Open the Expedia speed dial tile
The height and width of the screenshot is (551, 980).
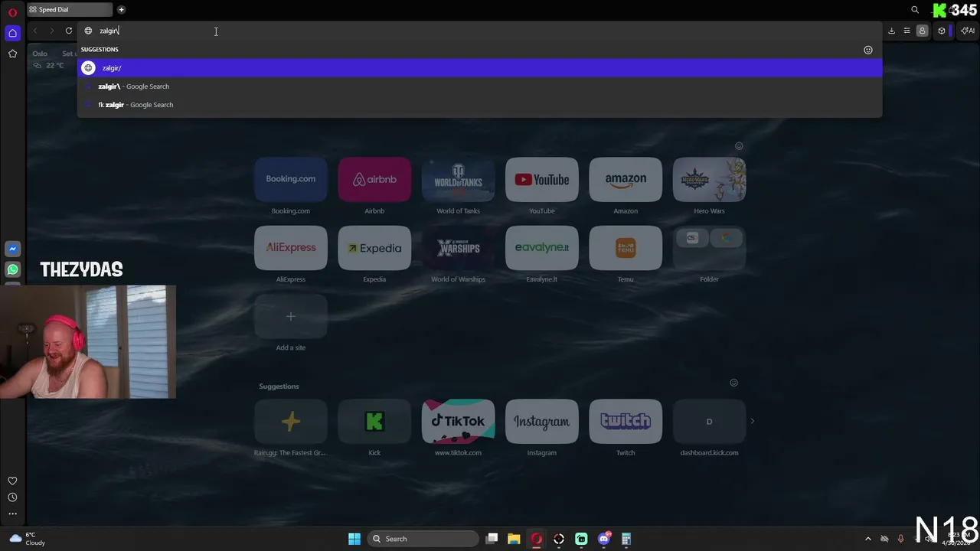pos(374,248)
